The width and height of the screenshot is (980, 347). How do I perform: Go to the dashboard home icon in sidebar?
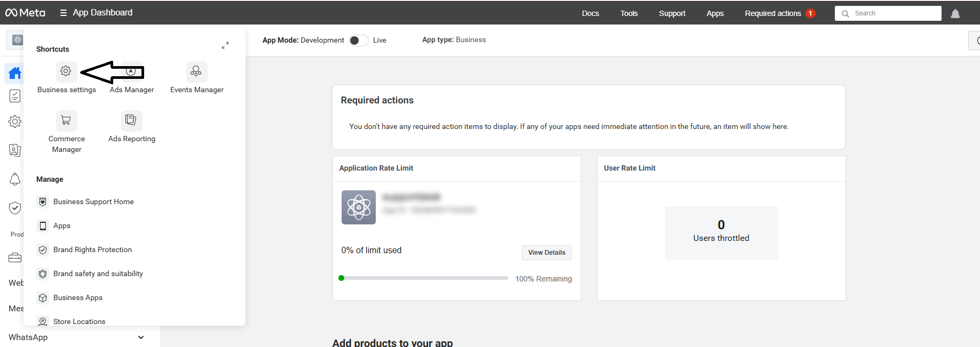coord(15,73)
